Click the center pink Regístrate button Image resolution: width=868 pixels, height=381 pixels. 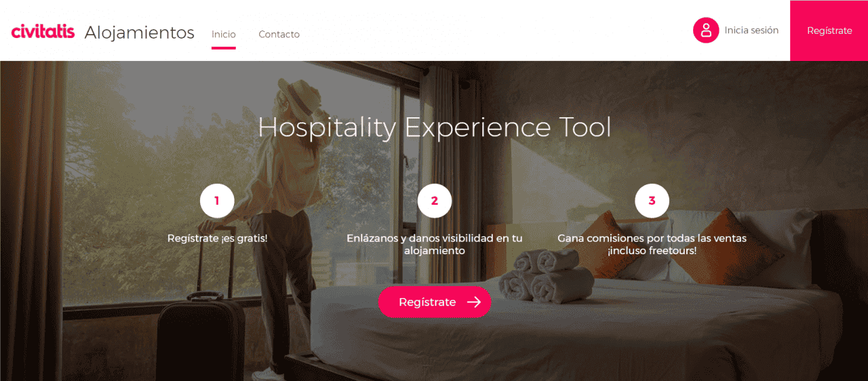pos(435,302)
